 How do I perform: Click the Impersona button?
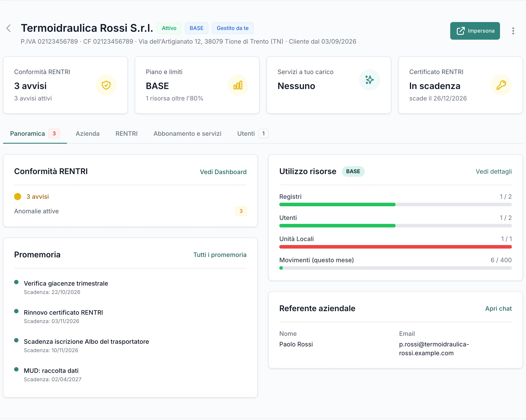pyautogui.click(x=475, y=31)
